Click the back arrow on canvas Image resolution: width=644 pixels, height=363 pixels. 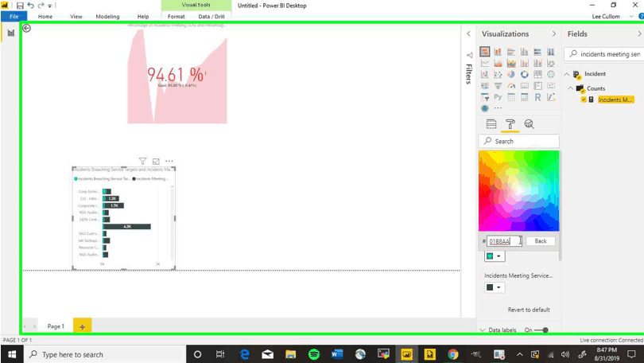[26, 28]
